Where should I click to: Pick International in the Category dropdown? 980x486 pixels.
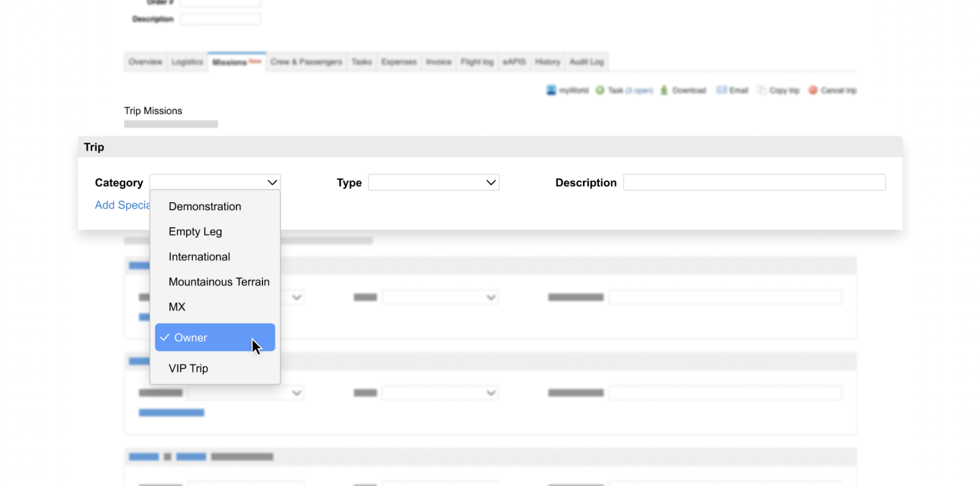click(215, 257)
